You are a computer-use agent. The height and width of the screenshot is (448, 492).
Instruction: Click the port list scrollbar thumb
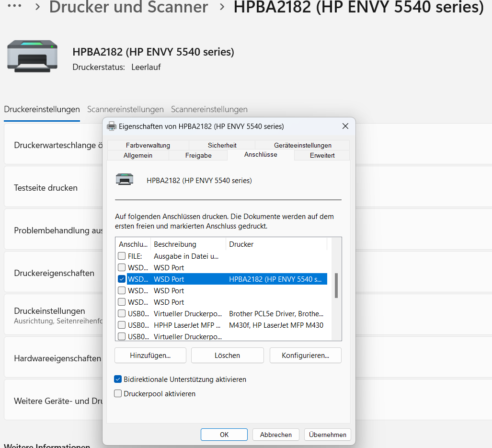[336, 286]
